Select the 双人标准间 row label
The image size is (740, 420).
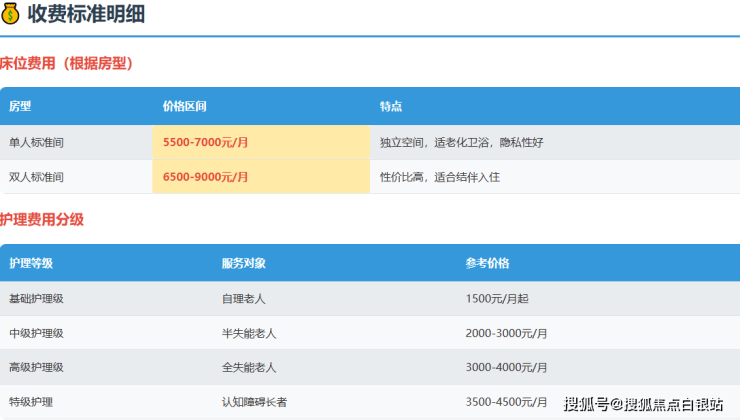click(37, 177)
